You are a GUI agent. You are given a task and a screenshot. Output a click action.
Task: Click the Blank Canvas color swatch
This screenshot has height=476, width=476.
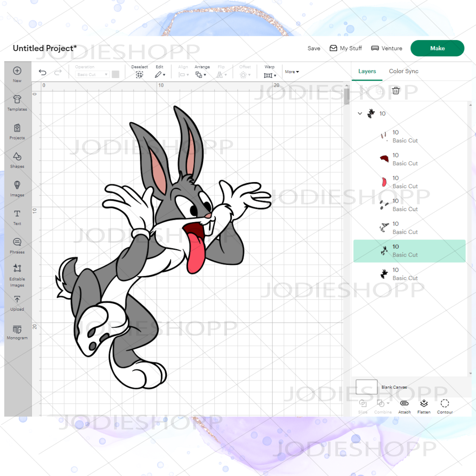[x=366, y=387]
